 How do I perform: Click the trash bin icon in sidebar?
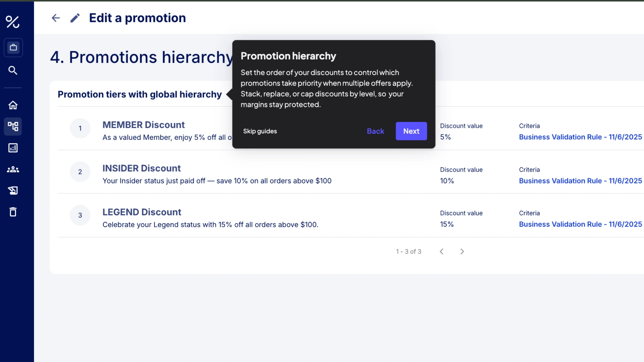(13, 212)
